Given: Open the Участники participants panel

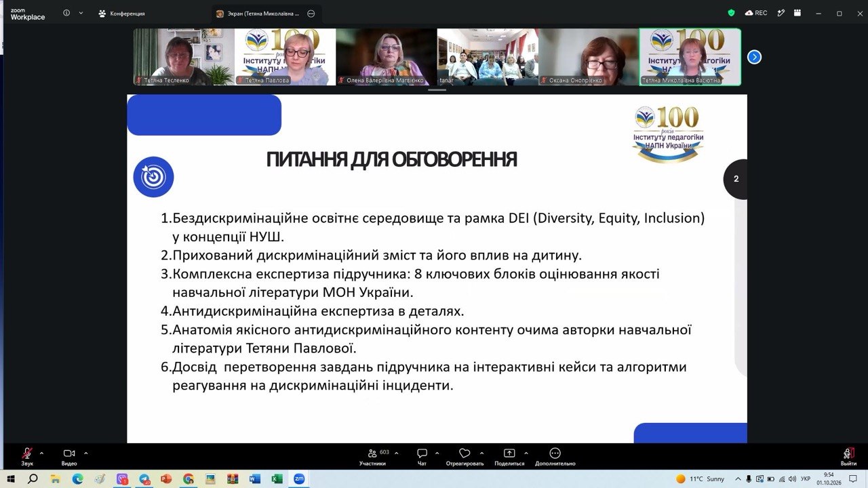Looking at the screenshot, I should 372,456.
